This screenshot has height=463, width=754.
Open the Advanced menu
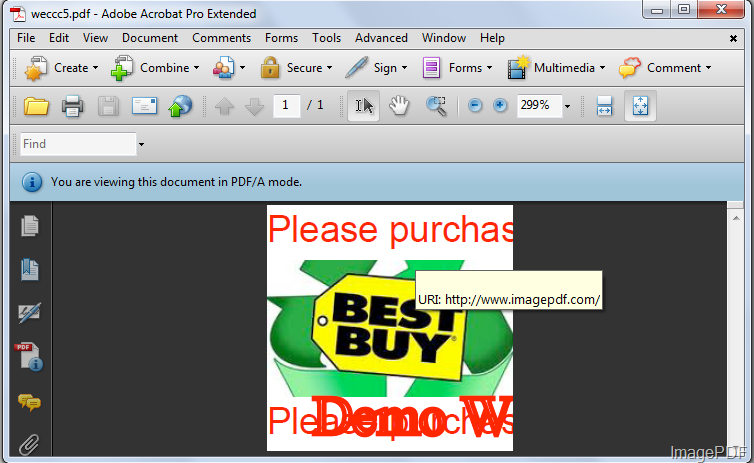(x=381, y=38)
